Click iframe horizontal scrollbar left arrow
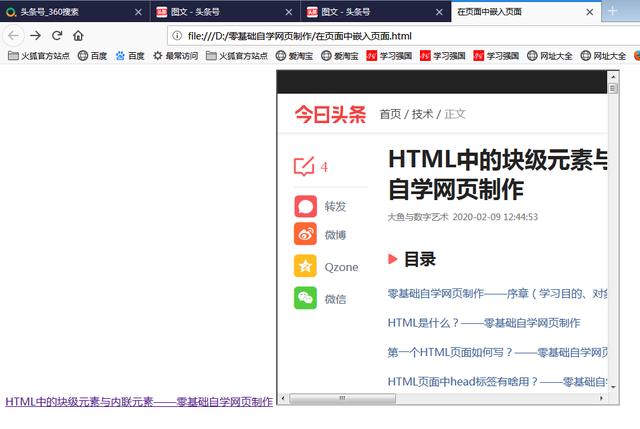This screenshot has width=640, height=429. [283, 398]
